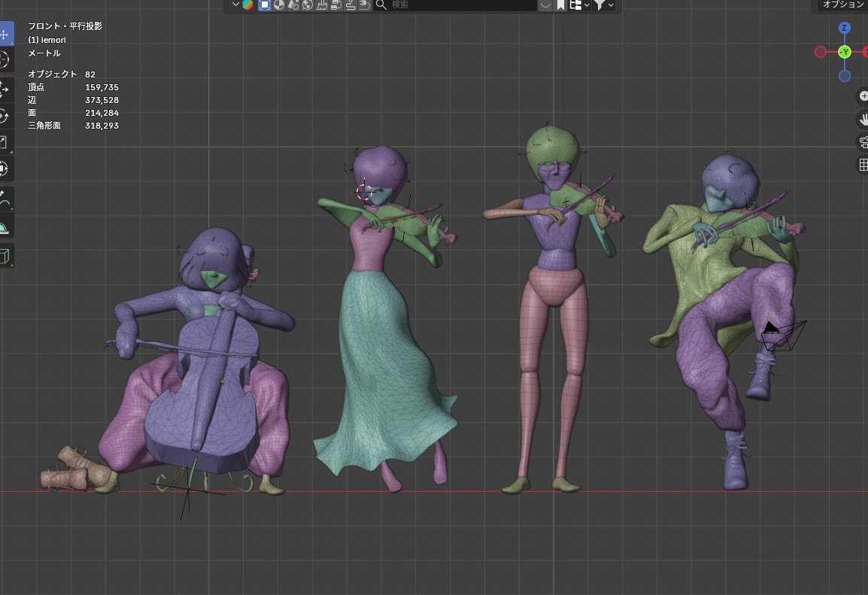Select the Measure protractor tool
This screenshot has height=595, width=868.
pyautogui.click(x=5, y=228)
